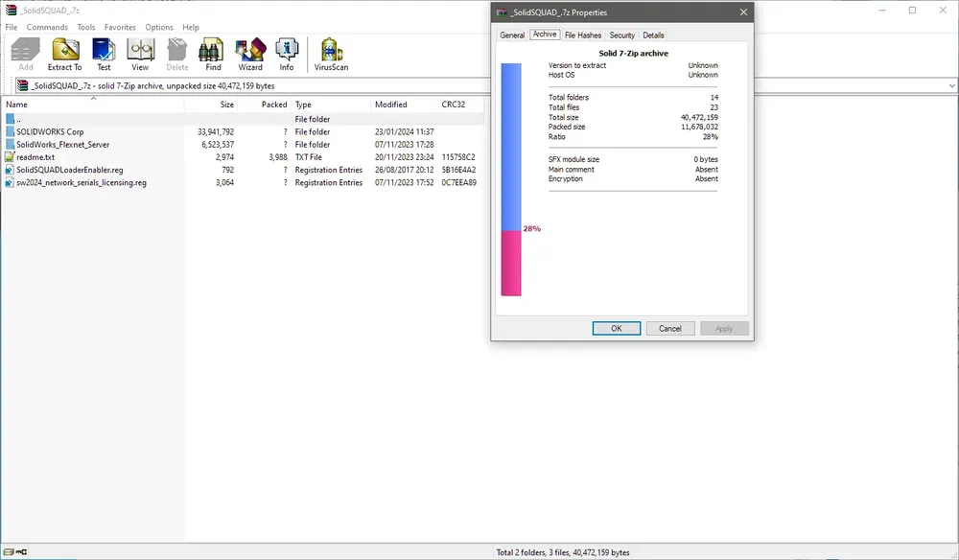Select the SolidWorks_Flexnet_Server folder name
The height and width of the screenshot is (560, 959).
coord(63,144)
